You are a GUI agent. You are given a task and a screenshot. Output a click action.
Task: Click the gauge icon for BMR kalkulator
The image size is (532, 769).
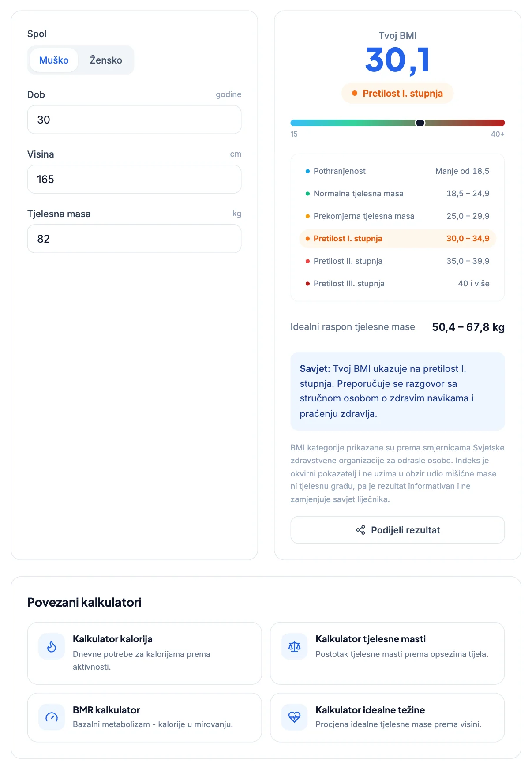click(52, 717)
